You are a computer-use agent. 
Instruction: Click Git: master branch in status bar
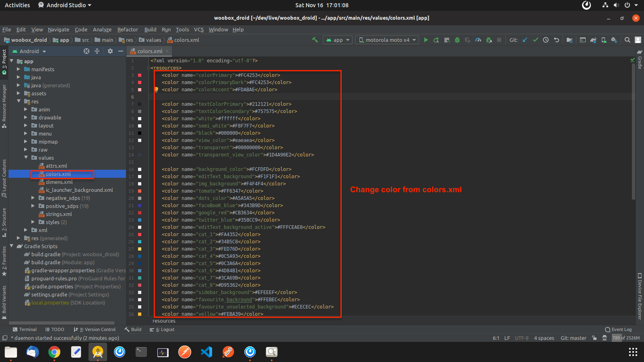574,338
